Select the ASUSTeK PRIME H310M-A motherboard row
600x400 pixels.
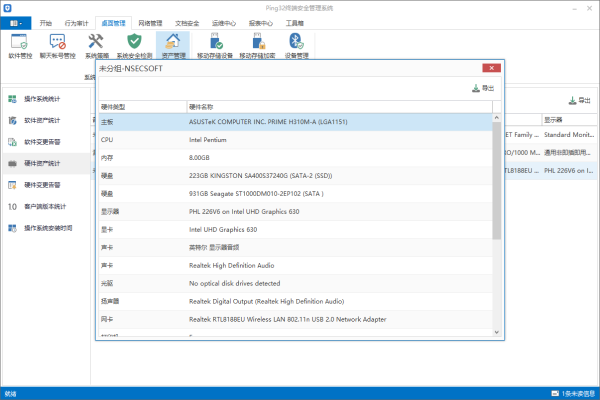(x=295, y=122)
